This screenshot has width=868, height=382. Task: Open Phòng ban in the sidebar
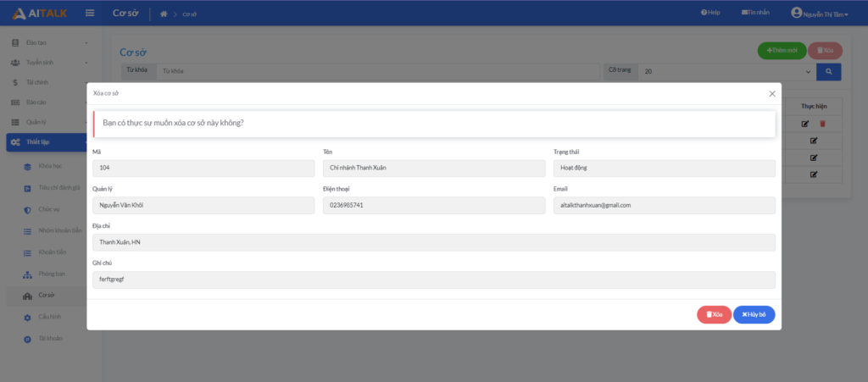pos(52,274)
